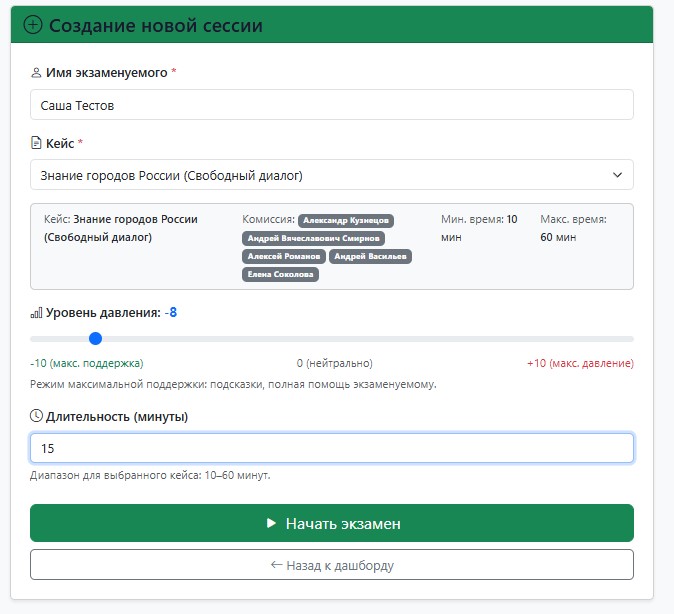Focus the Длительность minutes input field
The width and height of the screenshot is (674, 614).
tap(331, 448)
